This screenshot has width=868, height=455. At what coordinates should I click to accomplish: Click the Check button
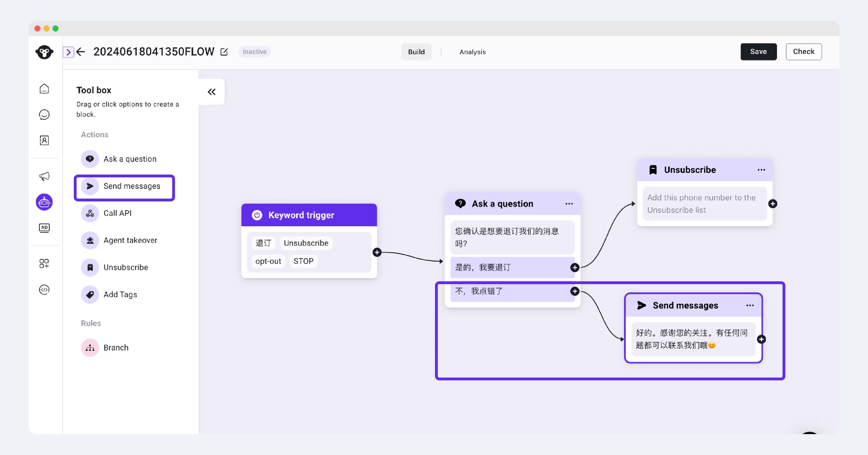(x=804, y=51)
